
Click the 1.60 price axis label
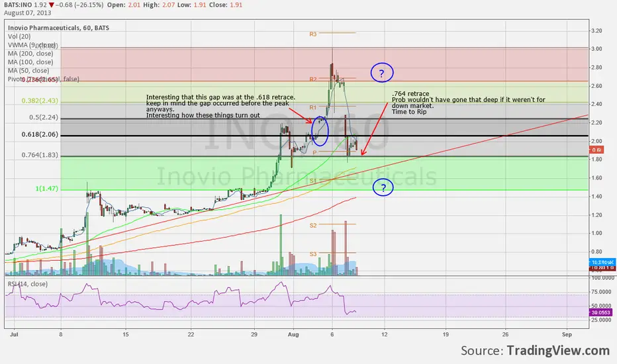point(596,178)
